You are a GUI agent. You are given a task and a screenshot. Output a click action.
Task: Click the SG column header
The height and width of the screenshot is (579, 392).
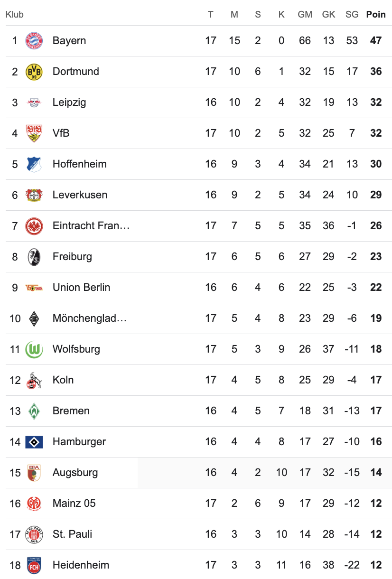pyautogui.click(x=352, y=15)
